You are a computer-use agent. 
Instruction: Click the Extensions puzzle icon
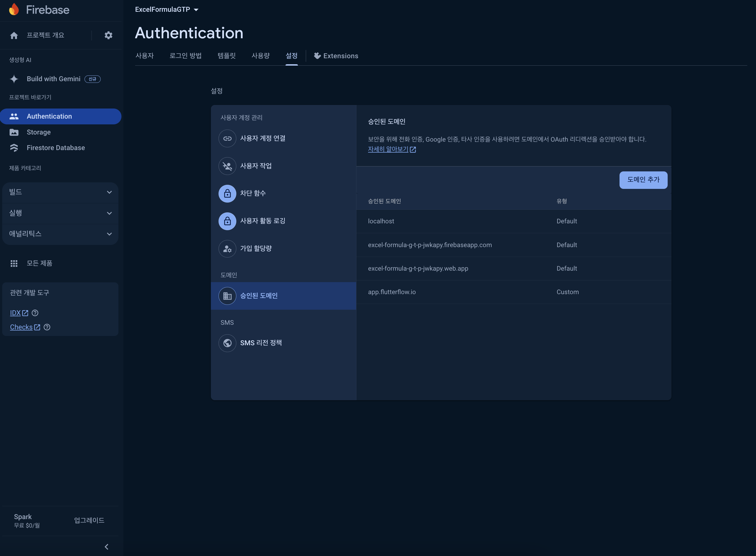[x=317, y=56]
